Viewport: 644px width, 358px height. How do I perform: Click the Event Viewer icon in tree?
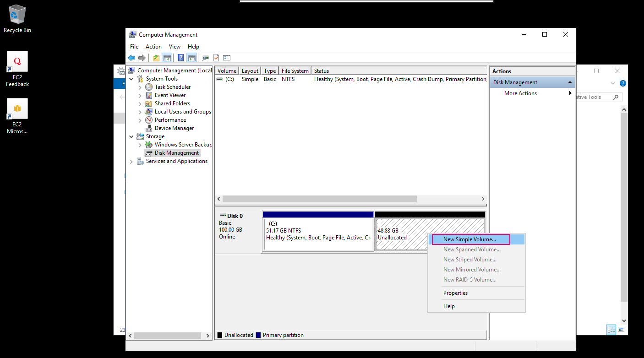click(149, 95)
